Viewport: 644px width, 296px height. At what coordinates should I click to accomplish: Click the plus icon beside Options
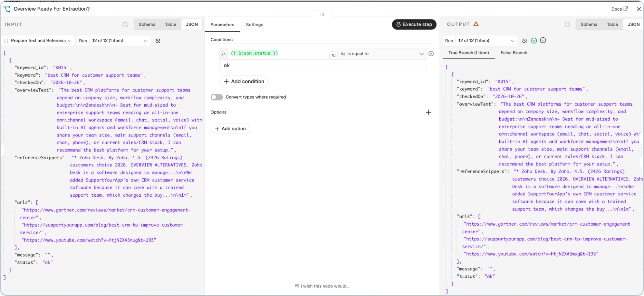[x=428, y=112]
